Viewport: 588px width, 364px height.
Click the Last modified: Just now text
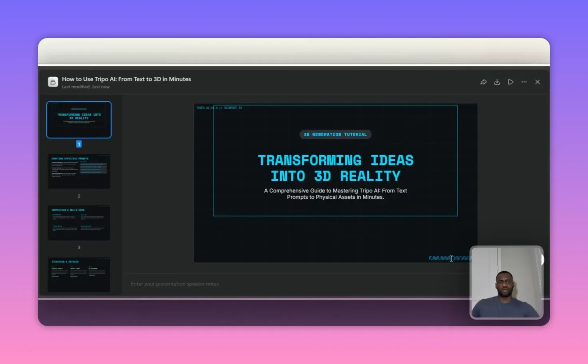pyautogui.click(x=86, y=87)
